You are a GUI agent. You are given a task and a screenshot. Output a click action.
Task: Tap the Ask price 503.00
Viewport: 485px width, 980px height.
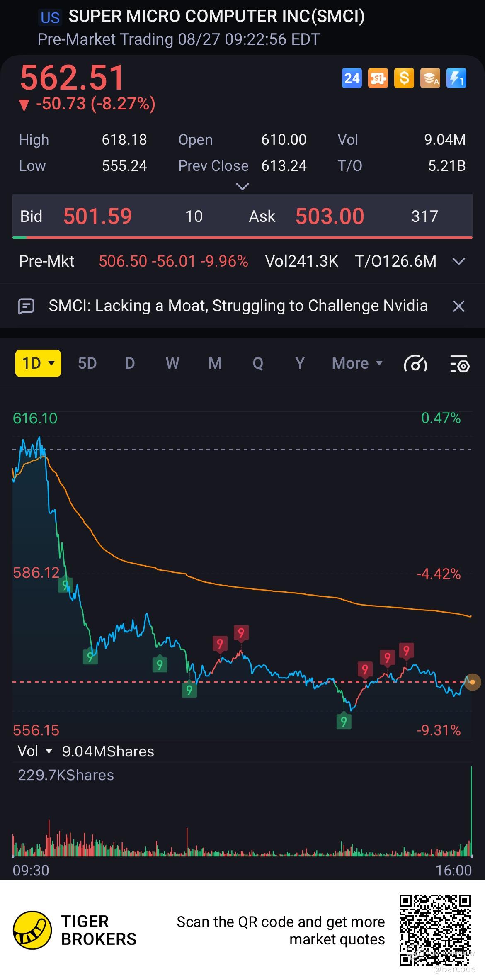(330, 216)
